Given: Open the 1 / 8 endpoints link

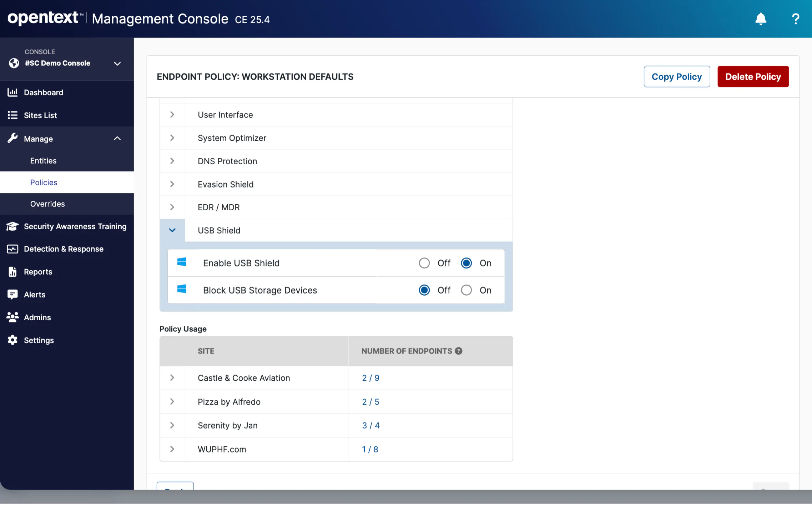Looking at the screenshot, I should (x=370, y=449).
